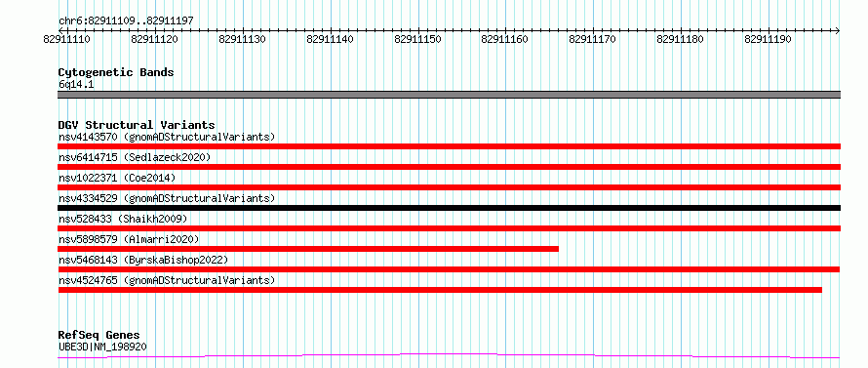Click ruler position 82911170

(592, 39)
